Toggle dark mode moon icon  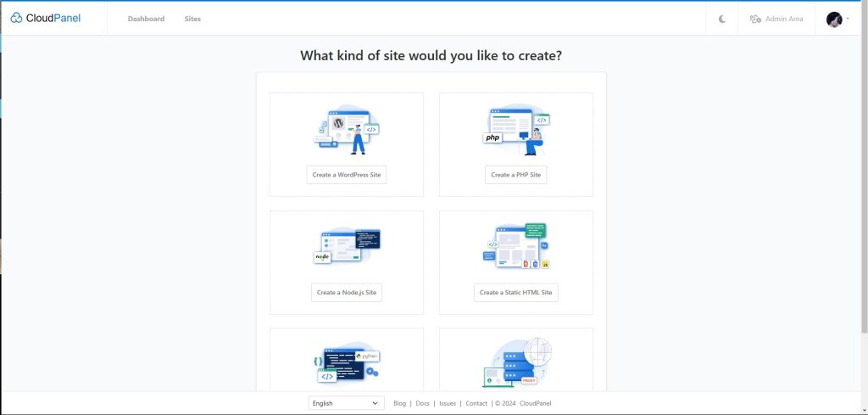722,19
